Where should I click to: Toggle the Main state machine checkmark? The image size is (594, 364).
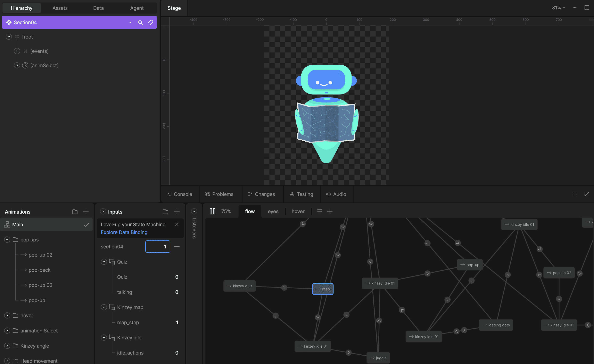coord(86,224)
